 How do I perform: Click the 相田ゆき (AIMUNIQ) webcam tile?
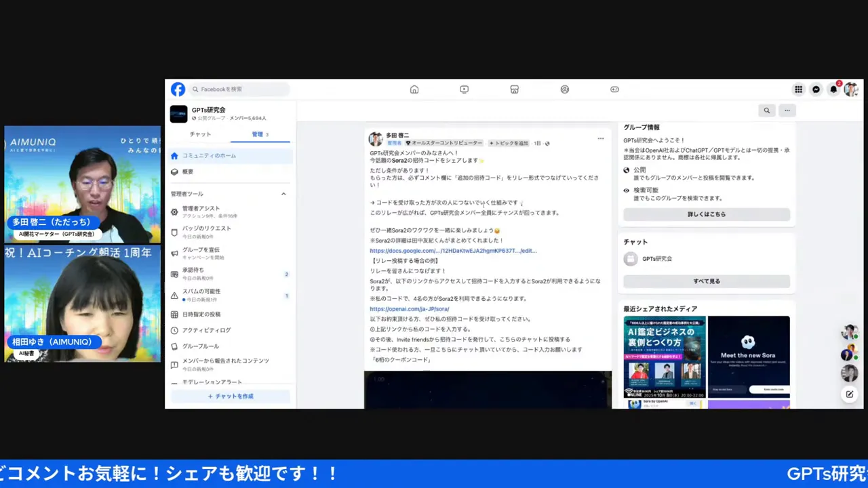(x=83, y=304)
